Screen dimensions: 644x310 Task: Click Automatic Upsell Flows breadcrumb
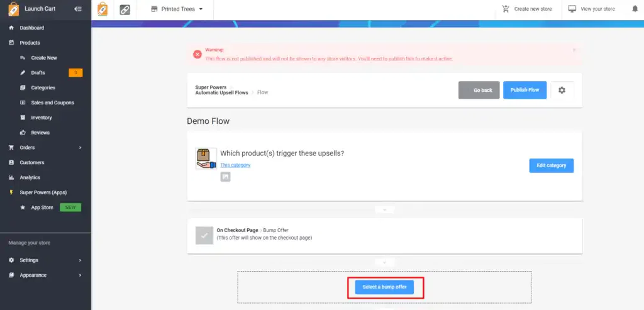pos(222,93)
